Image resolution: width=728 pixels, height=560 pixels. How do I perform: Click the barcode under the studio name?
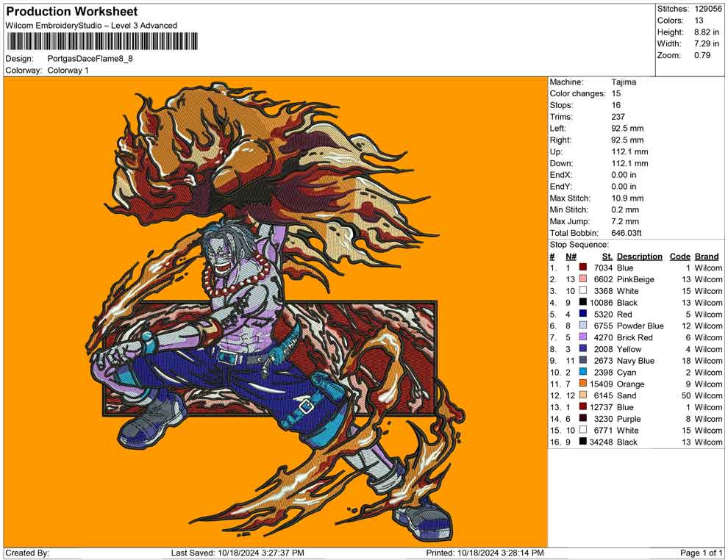[101, 41]
